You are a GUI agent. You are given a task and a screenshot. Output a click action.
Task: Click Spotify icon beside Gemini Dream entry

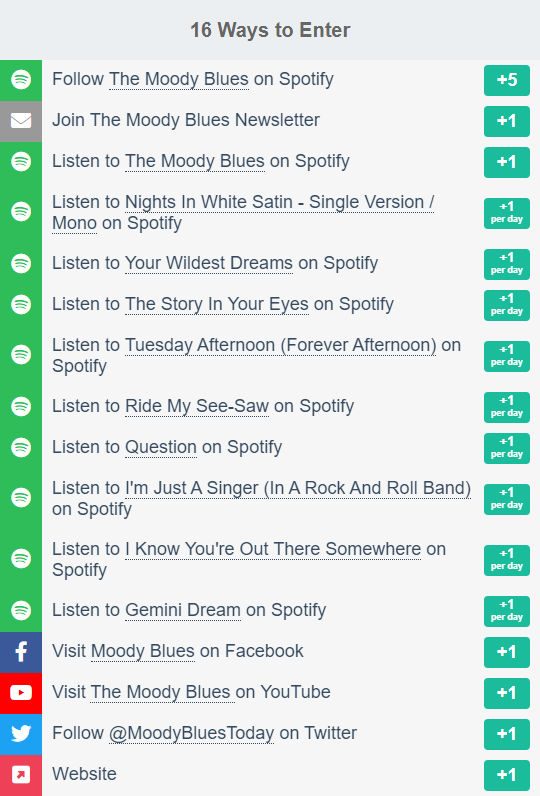point(21,611)
